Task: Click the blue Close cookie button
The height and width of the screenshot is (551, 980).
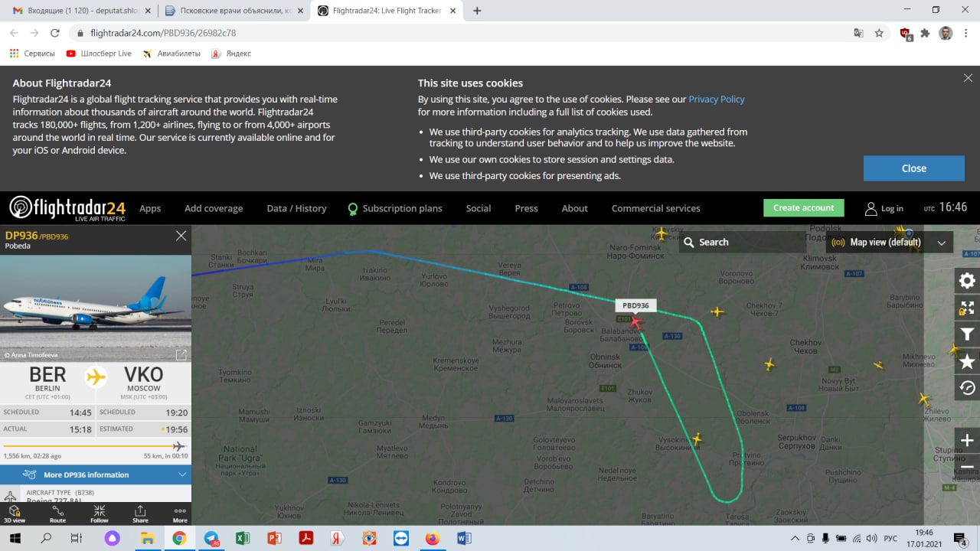Action: click(913, 168)
